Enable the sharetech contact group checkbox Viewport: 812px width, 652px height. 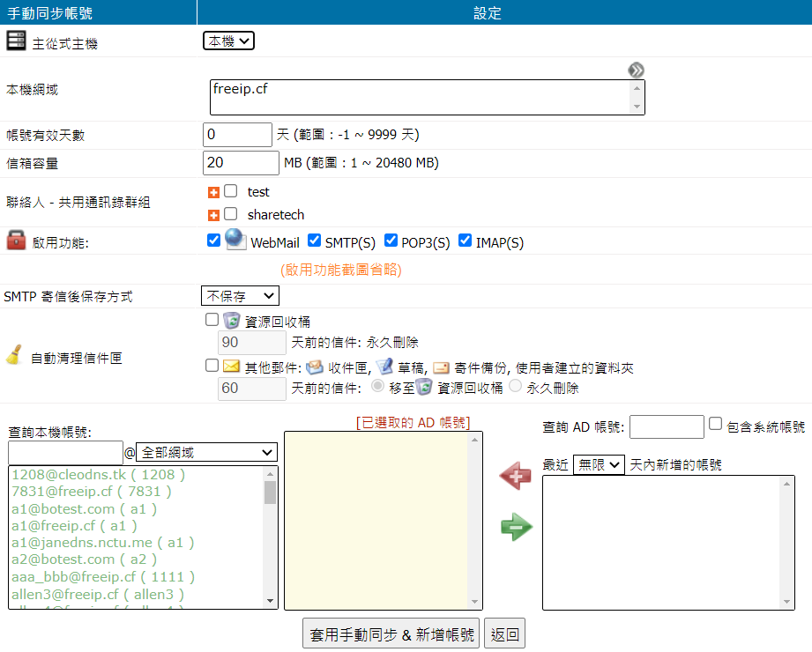click(x=231, y=214)
